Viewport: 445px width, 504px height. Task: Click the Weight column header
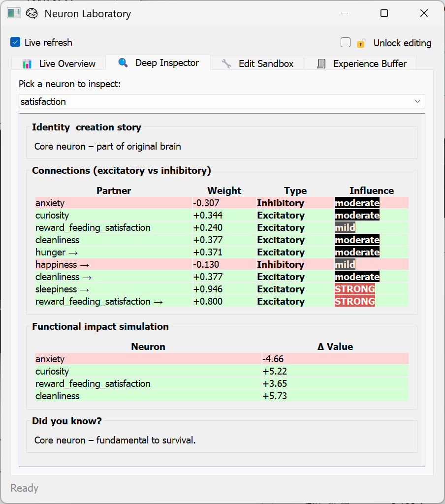(224, 190)
